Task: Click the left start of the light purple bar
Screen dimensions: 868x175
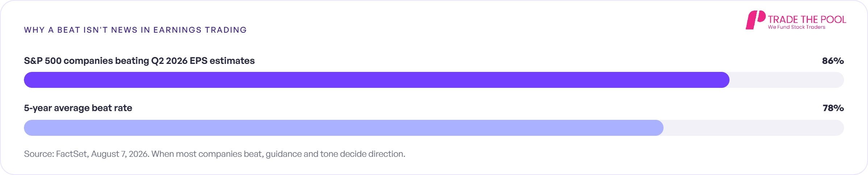Action: [x=29, y=128]
